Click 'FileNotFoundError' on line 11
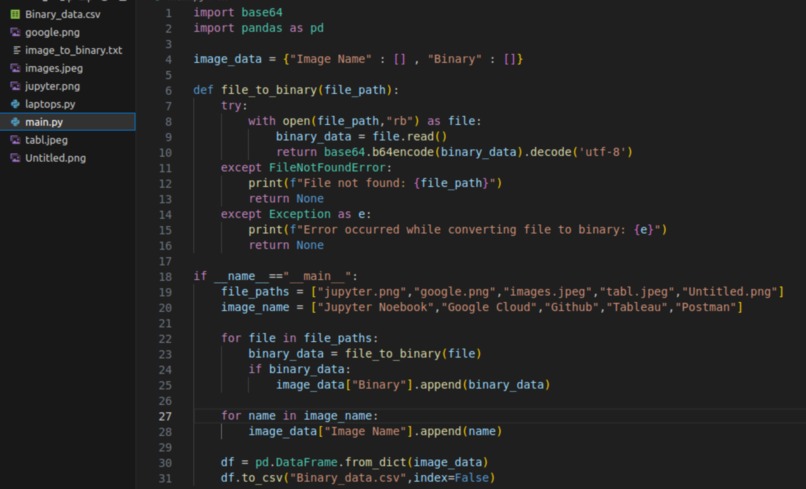Screen dimensions: 806x489 pos(327,168)
